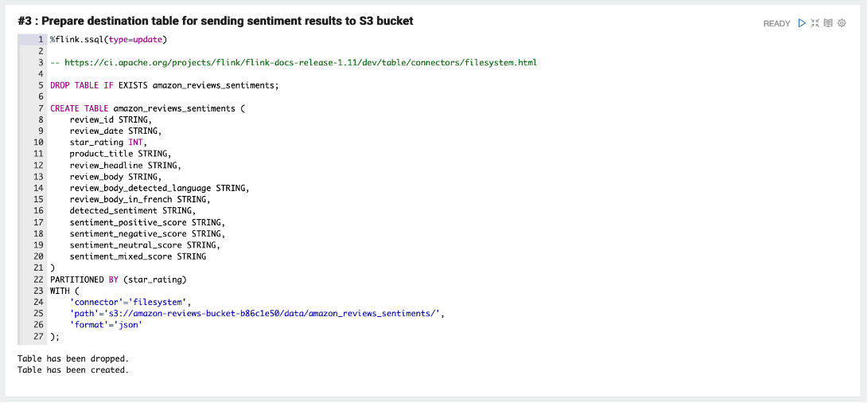Place cursor on DROP TABLE IF EXISTS line
The image size is (868, 403).
pyautogui.click(x=165, y=85)
